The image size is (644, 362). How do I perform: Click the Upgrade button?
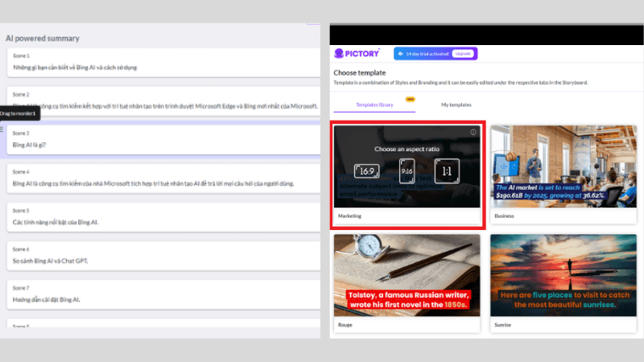(x=463, y=54)
